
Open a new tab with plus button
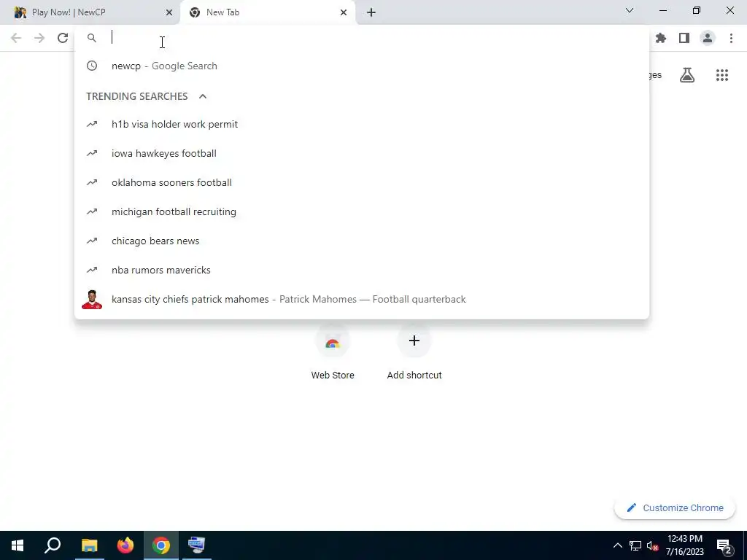pos(371,12)
